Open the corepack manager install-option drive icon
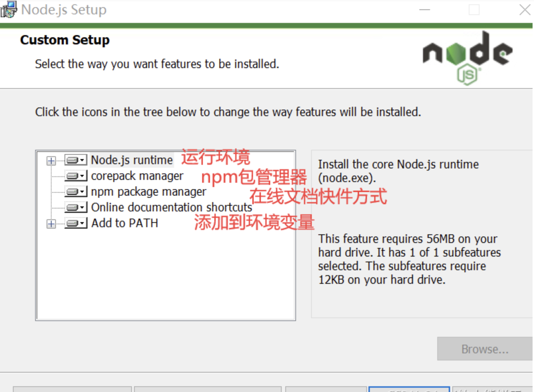 (76, 176)
